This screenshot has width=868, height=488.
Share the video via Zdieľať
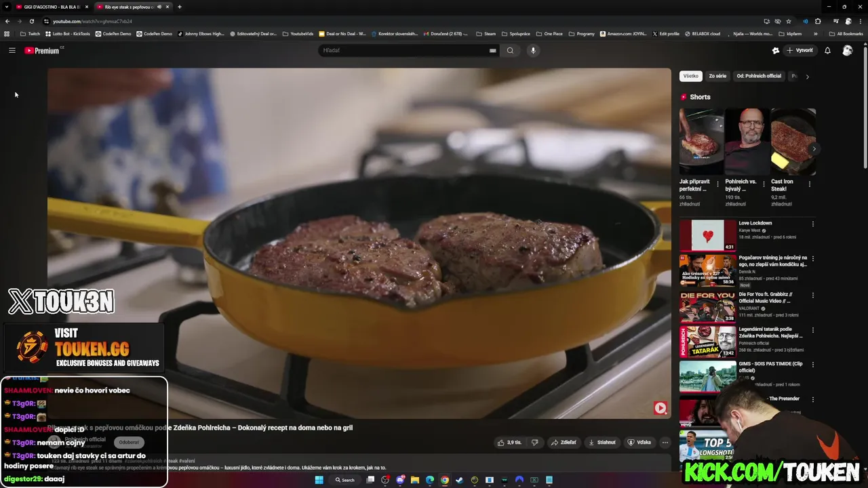coord(564,443)
